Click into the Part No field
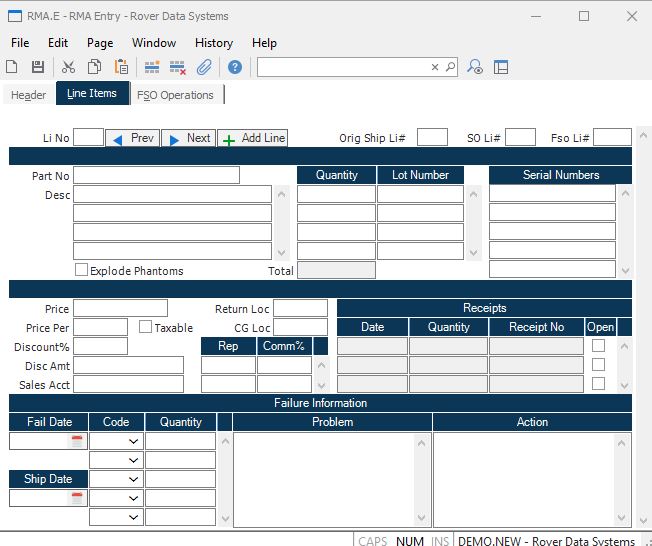 tap(156, 175)
